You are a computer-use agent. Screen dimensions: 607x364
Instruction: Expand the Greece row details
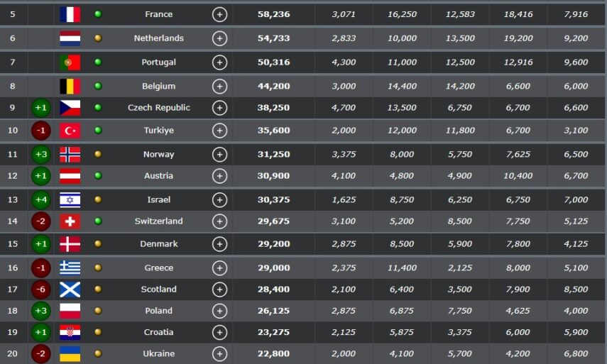pyautogui.click(x=220, y=268)
